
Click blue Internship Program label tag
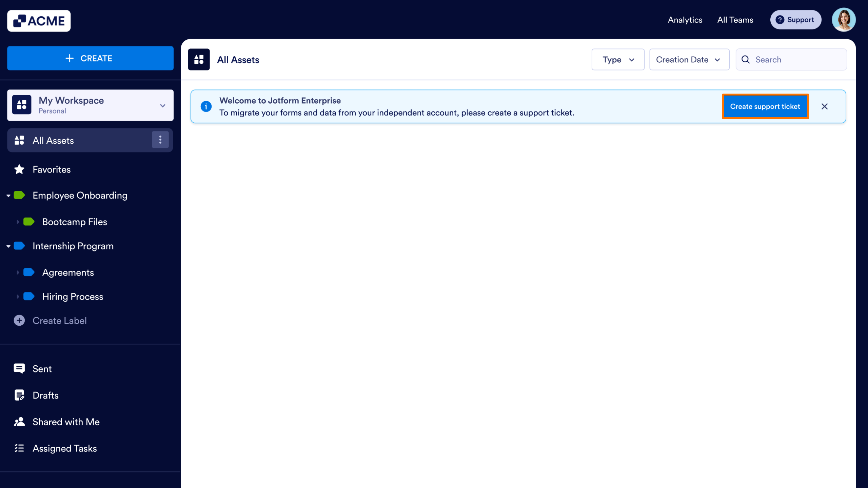19,246
